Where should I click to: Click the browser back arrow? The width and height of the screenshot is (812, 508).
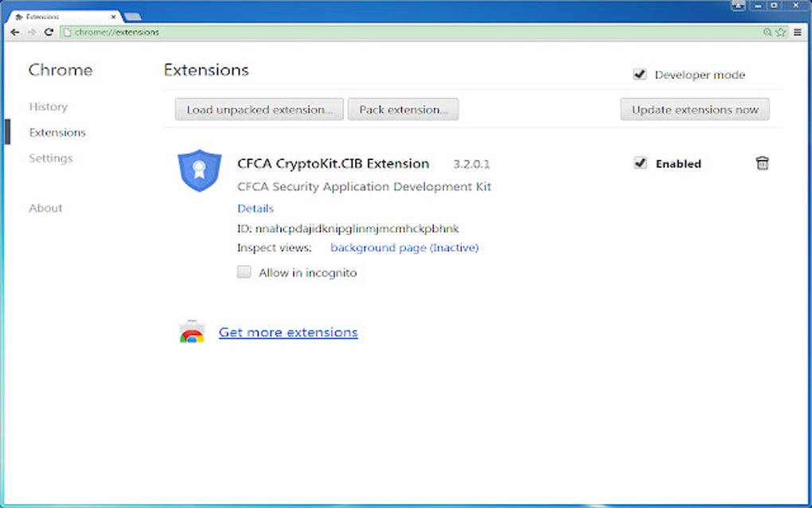14,32
